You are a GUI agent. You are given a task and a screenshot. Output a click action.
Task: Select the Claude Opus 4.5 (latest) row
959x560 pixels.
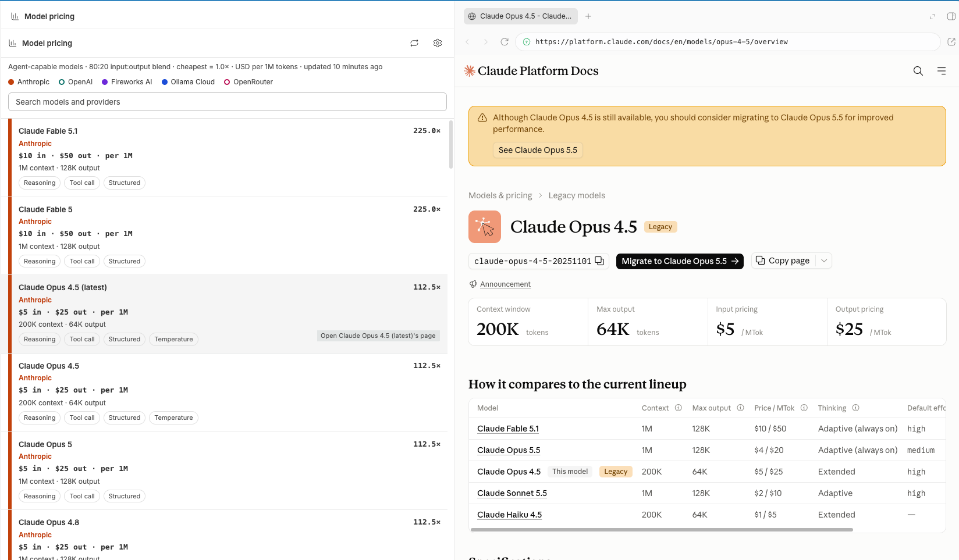tap(228, 314)
